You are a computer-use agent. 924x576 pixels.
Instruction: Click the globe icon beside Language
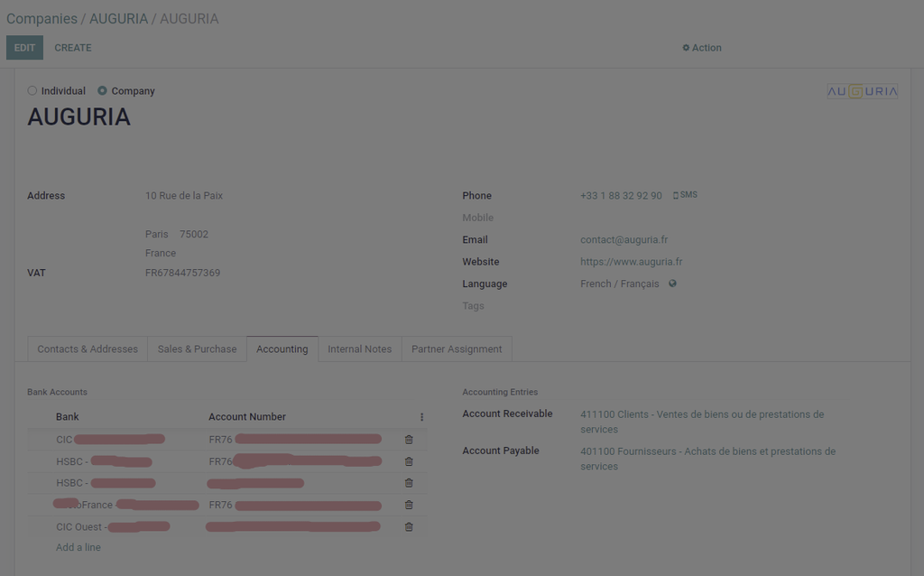coord(672,283)
